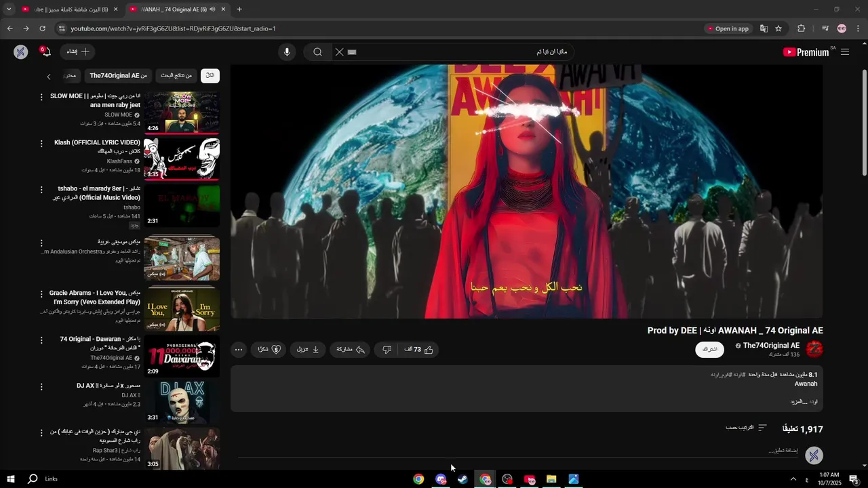Click Open in app in address bar
This screenshot has width=868, height=488.
pyautogui.click(x=728, y=28)
